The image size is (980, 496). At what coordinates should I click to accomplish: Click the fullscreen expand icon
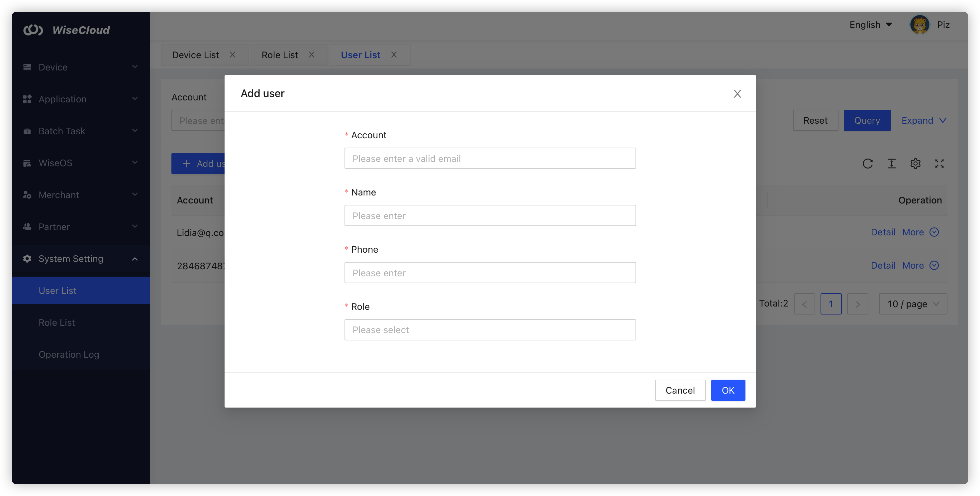click(x=939, y=164)
